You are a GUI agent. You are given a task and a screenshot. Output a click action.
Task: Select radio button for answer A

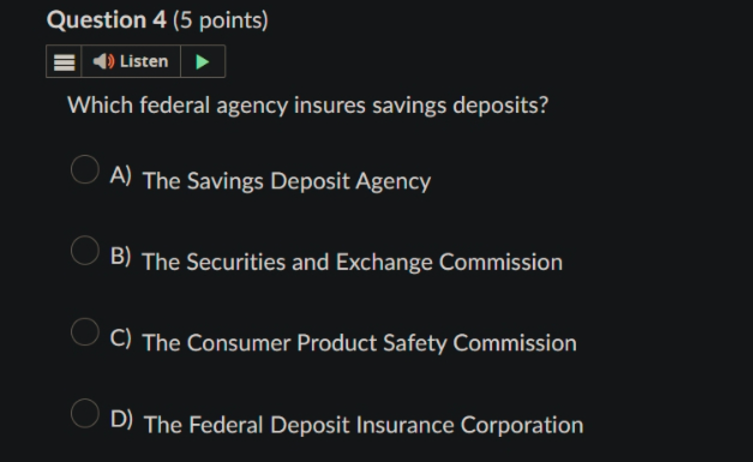click(x=85, y=169)
